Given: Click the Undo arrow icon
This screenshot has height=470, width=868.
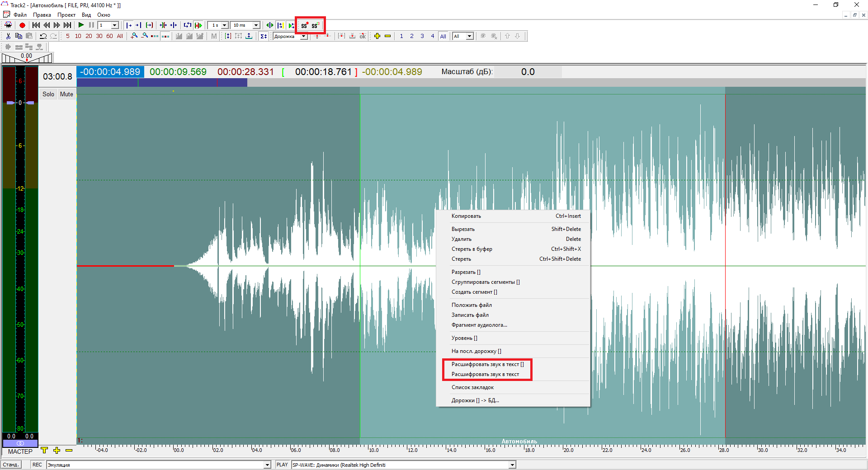Looking at the screenshot, I should pyautogui.click(x=43, y=36).
